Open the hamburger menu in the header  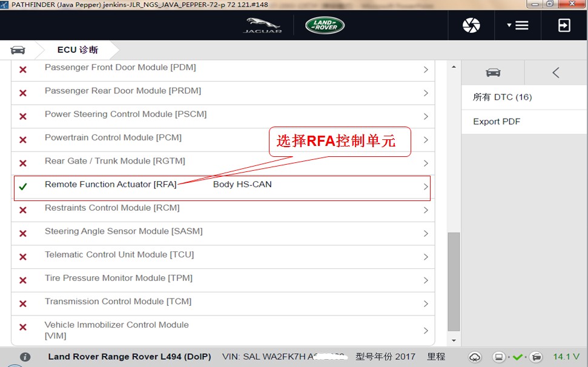[x=518, y=25]
